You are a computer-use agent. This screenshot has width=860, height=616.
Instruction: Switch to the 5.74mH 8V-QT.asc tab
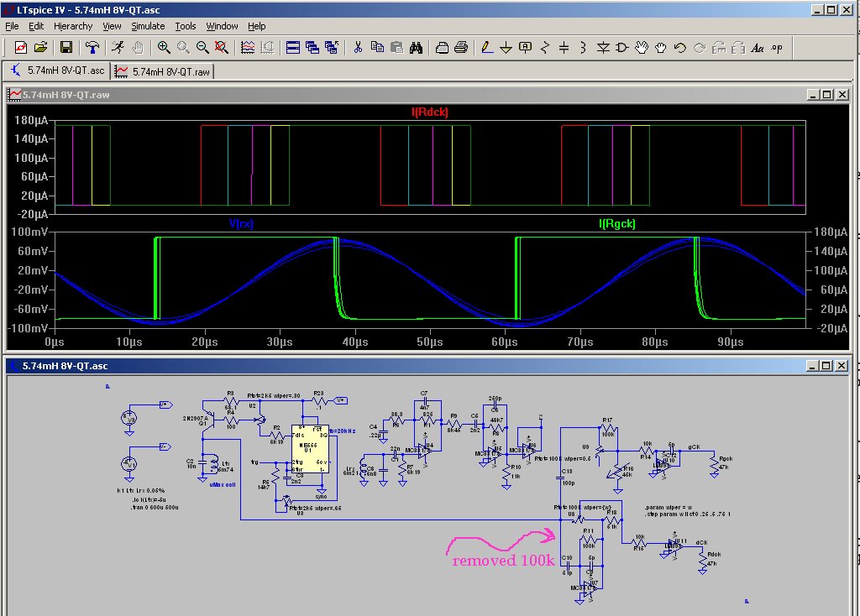(56, 70)
